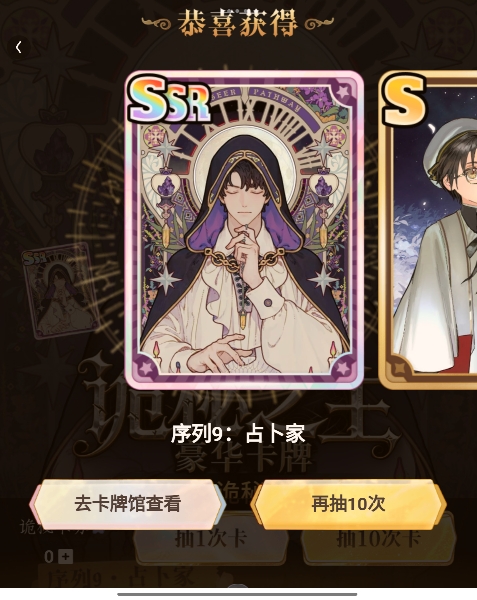
Task: Tap the back arrow icon
Action: pyautogui.click(x=18, y=47)
